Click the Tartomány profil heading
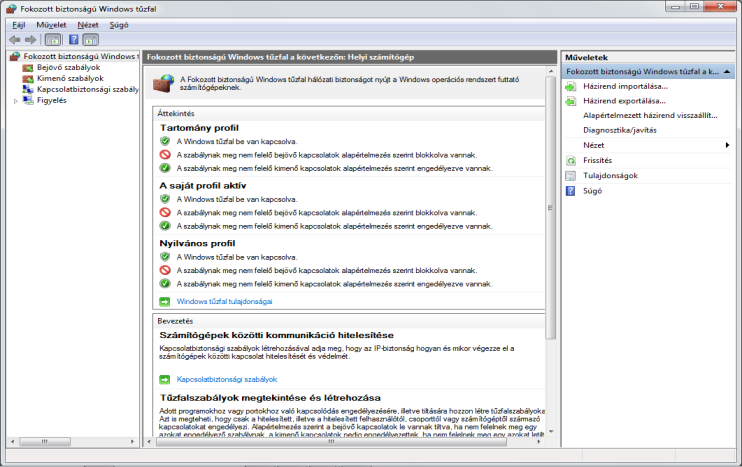 (x=199, y=128)
